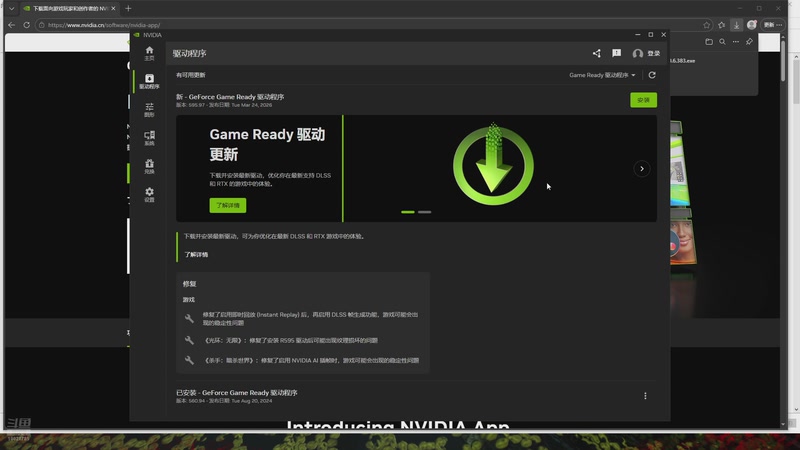Click the 《杀手：暗杀世界》 fix wrench icon
Viewport: 800px width, 450px height.
pyautogui.click(x=189, y=360)
